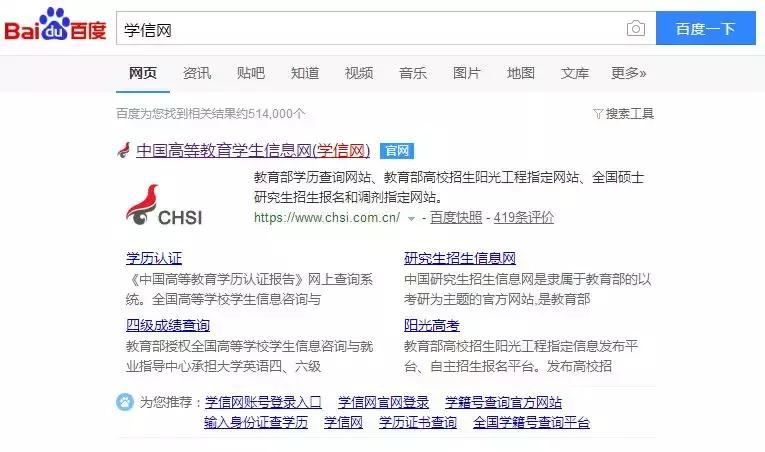The height and width of the screenshot is (452, 765).
Task: Open the 阳光高考 sublink
Action: [432, 325]
